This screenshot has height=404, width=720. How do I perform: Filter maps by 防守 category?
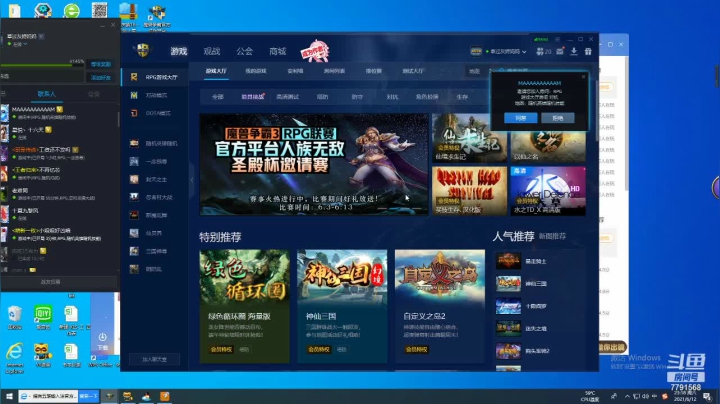click(357, 97)
